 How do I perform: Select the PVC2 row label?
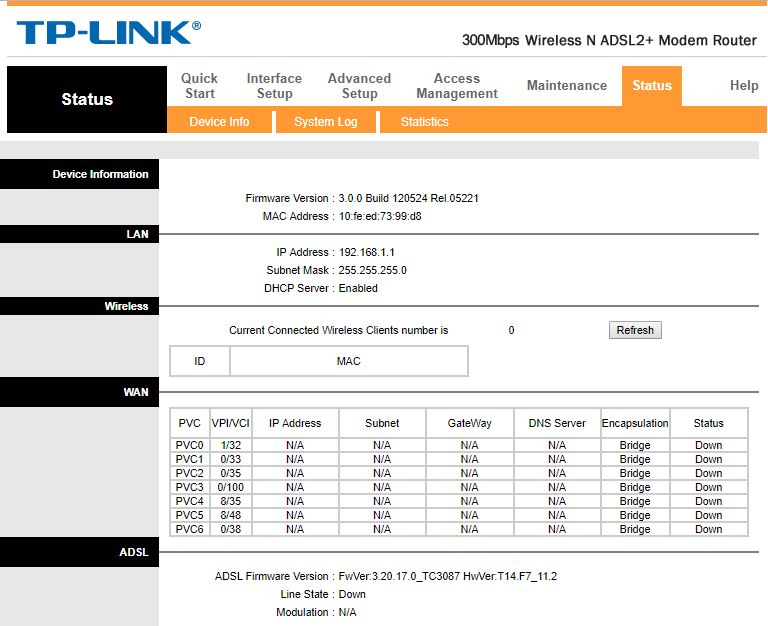pos(190,473)
